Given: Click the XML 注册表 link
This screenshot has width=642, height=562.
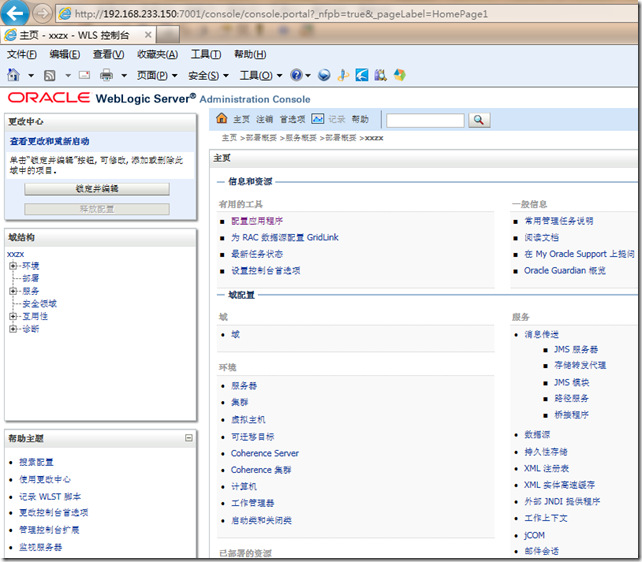Looking at the screenshot, I should [547, 468].
